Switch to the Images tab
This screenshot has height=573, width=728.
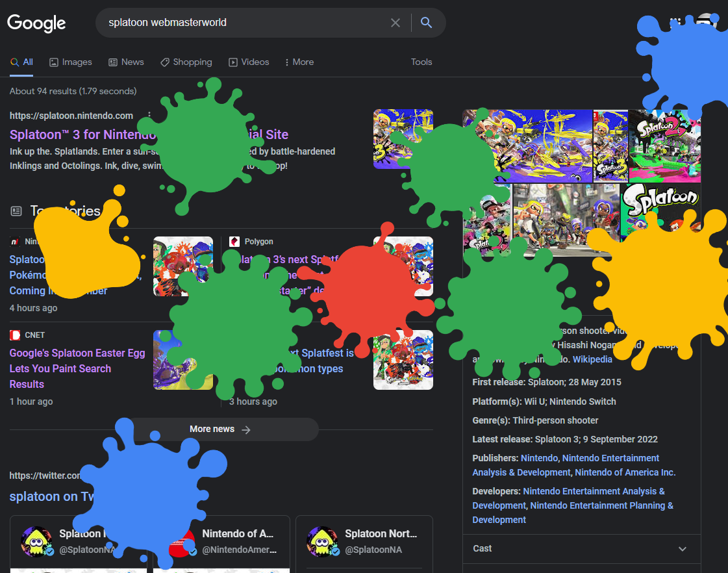70,62
